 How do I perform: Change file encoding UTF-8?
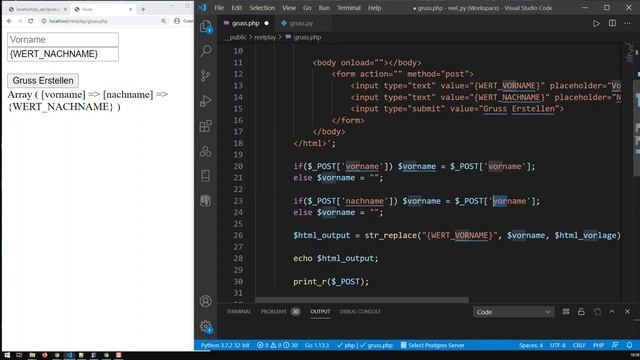coord(558,345)
